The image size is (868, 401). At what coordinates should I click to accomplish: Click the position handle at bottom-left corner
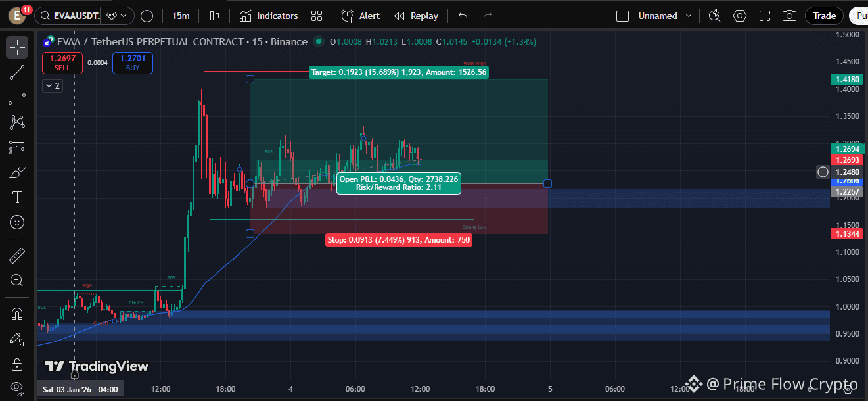pos(250,234)
